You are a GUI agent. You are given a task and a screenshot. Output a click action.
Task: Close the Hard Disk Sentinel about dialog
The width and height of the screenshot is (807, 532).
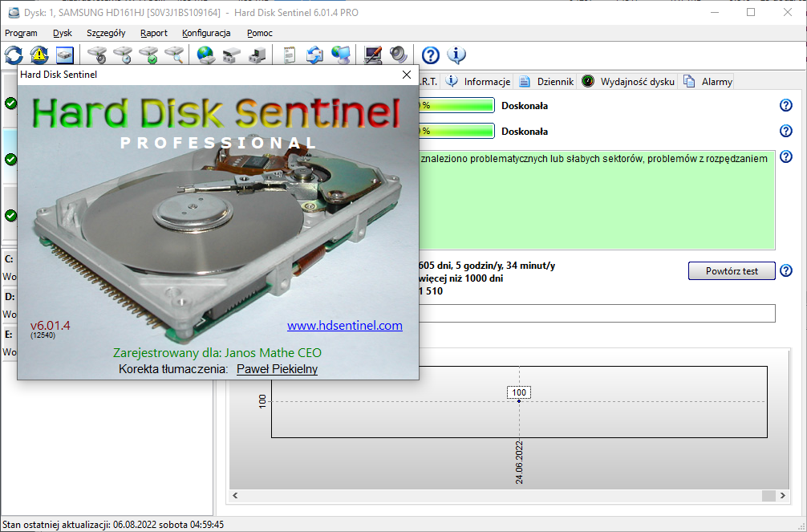[407, 75]
